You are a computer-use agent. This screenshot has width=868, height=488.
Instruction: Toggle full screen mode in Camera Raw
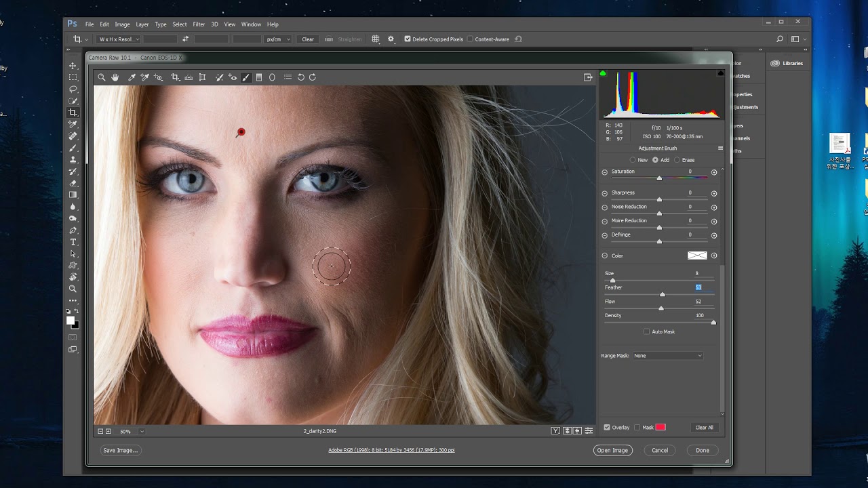588,77
